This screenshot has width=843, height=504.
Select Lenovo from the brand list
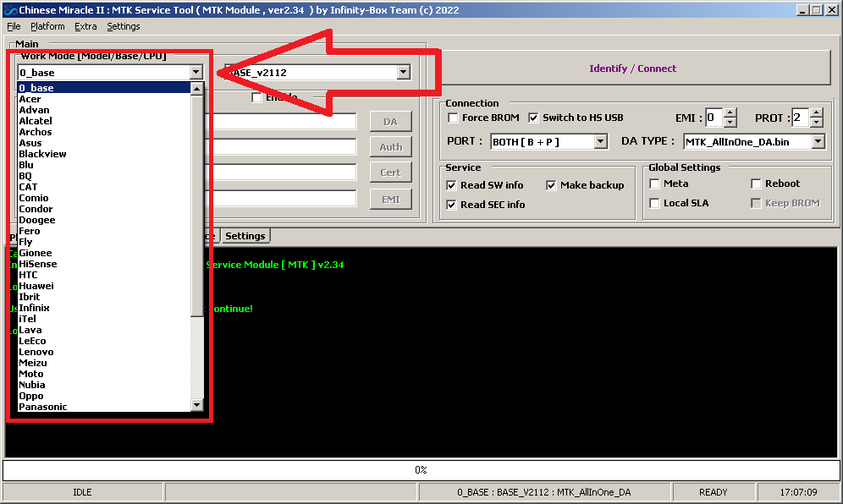click(104, 352)
